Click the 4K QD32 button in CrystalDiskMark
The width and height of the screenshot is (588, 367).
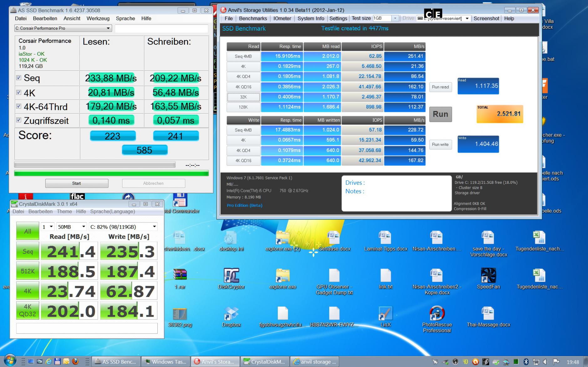pos(28,310)
